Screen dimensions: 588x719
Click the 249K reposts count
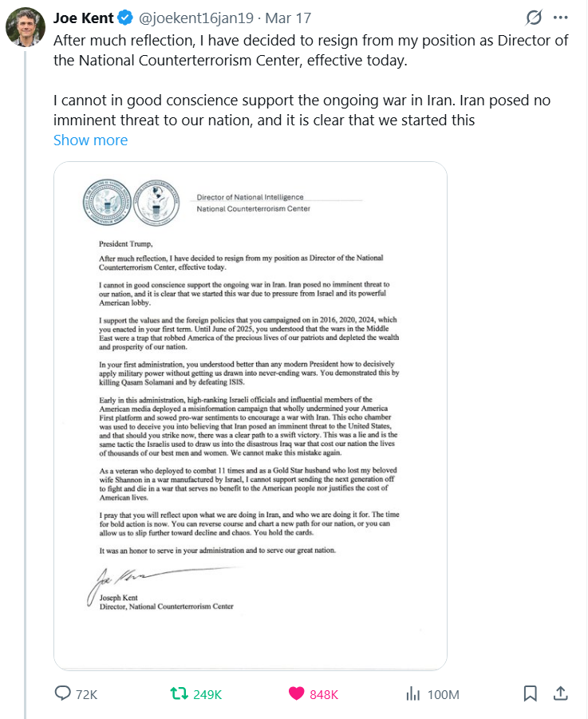pyautogui.click(x=207, y=694)
